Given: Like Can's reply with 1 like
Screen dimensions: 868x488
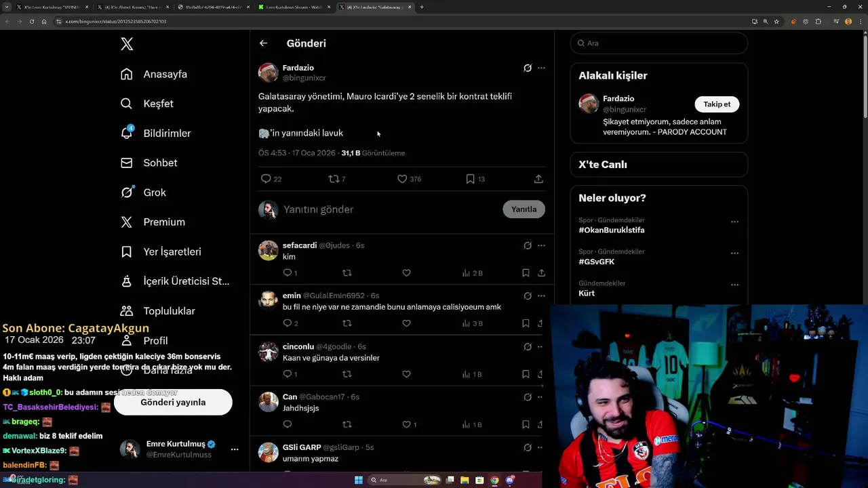Looking at the screenshot, I should pos(406,424).
